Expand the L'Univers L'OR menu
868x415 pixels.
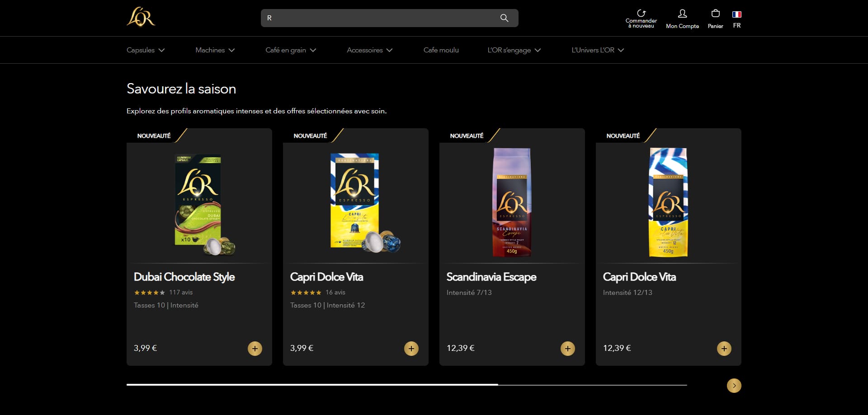click(598, 50)
